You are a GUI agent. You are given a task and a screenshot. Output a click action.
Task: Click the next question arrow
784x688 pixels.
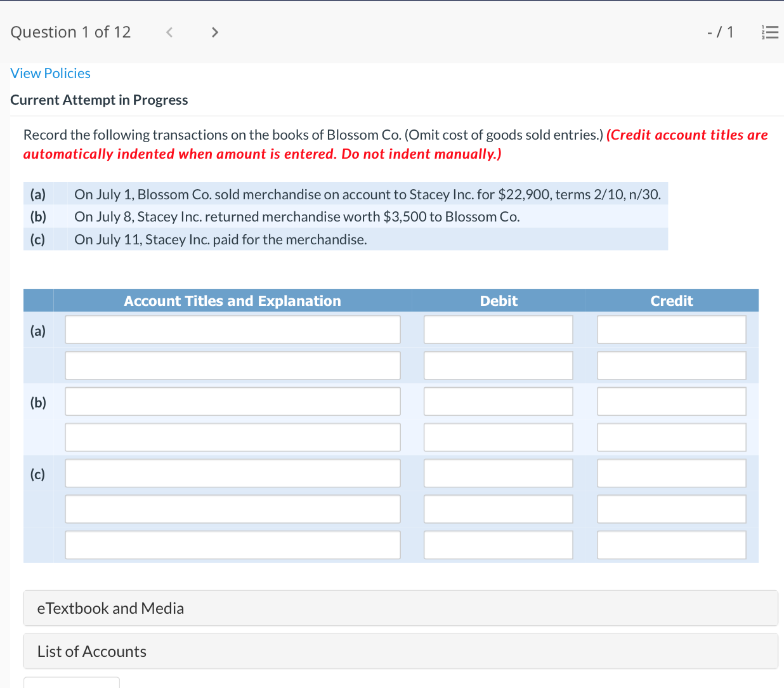click(x=214, y=32)
